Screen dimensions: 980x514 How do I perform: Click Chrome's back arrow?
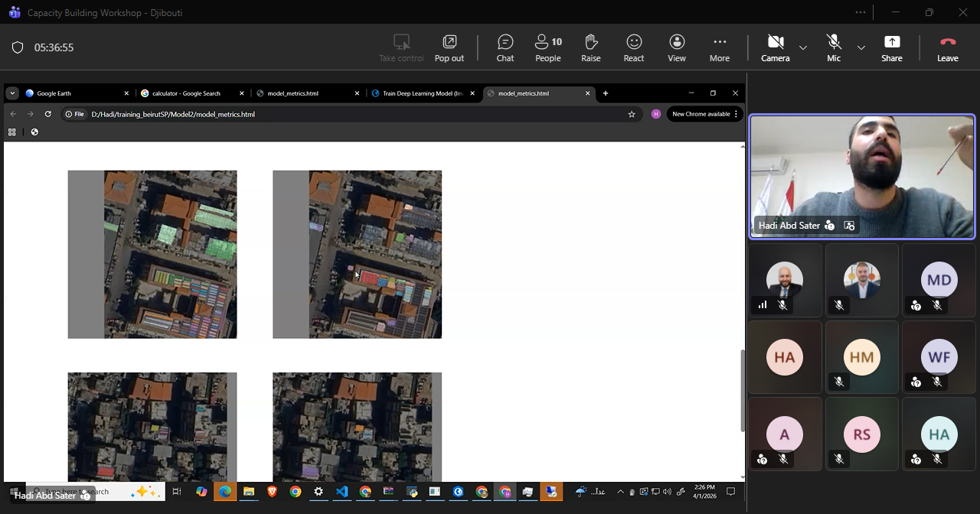(13, 114)
